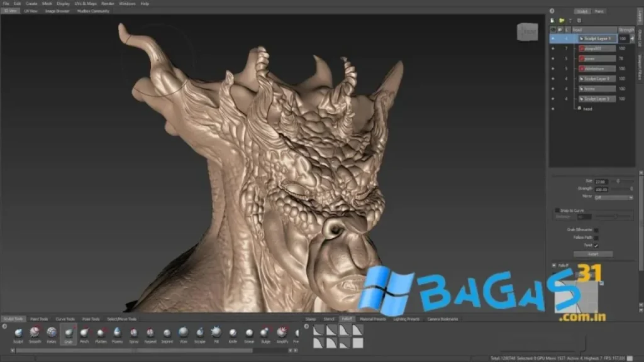The height and width of the screenshot is (362, 644).
Task: Click the eye column header in Layers
Action: [x=553, y=30]
